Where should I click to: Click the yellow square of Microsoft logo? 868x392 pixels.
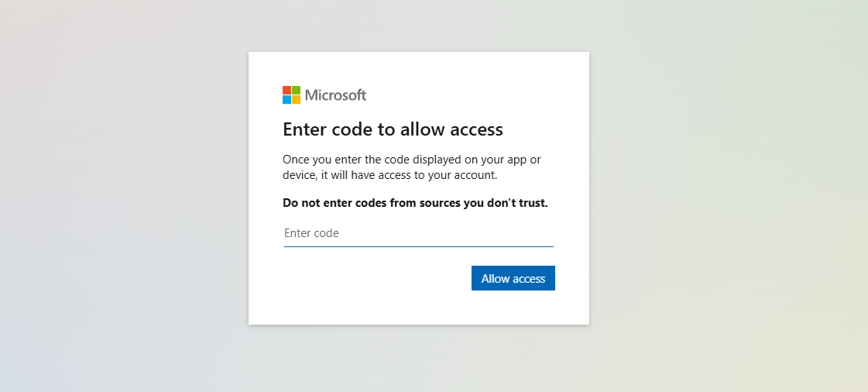(296, 100)
